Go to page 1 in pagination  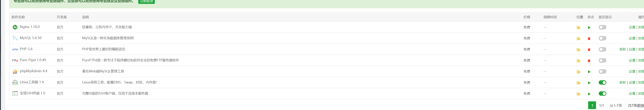[592, 106]
